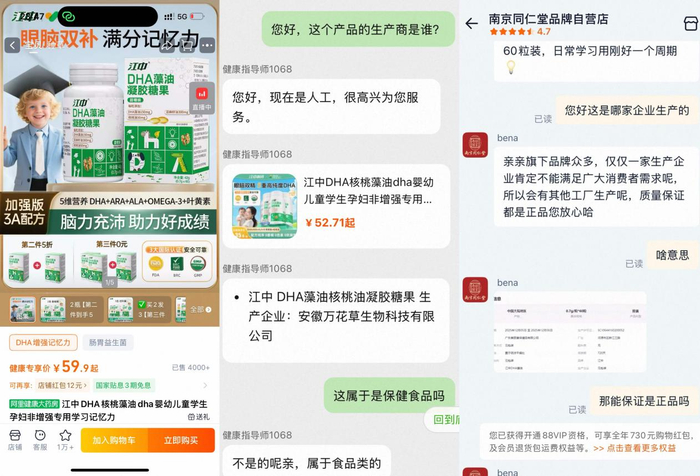Screen dimensions: 700x476
Task: Tap the 国家贴息3期免息 tag
Action: [x=123, y=385]
